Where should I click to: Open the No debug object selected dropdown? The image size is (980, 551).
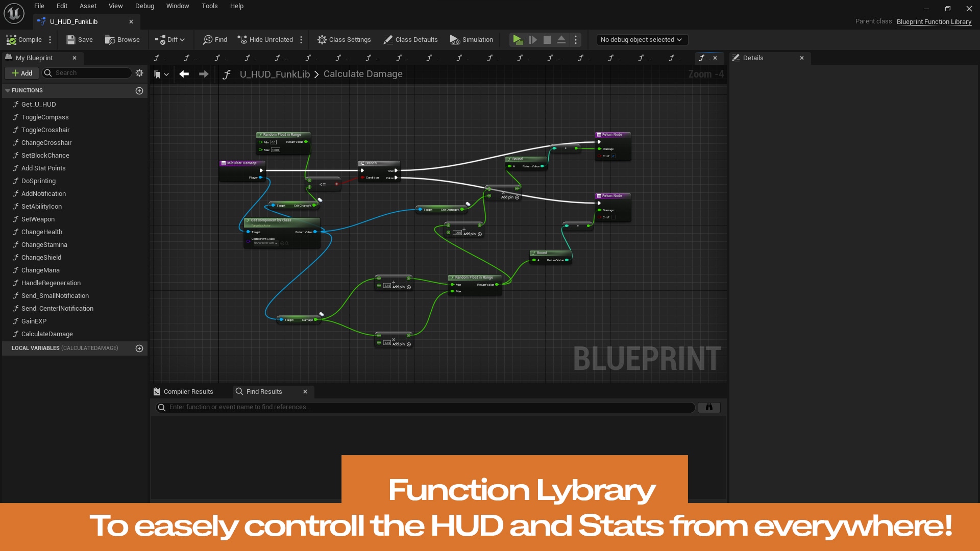(642, 39)
